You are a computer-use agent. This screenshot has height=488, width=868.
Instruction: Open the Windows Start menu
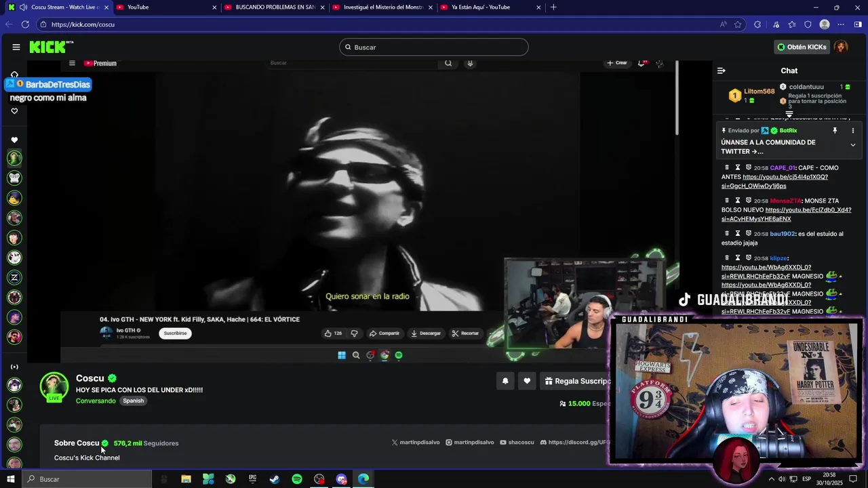[11, 479]
